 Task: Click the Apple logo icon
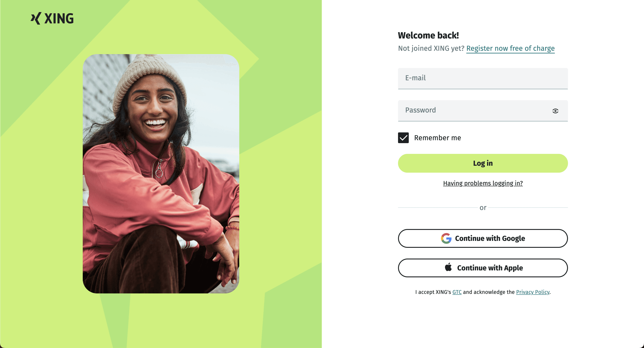(x=448, y=267)
